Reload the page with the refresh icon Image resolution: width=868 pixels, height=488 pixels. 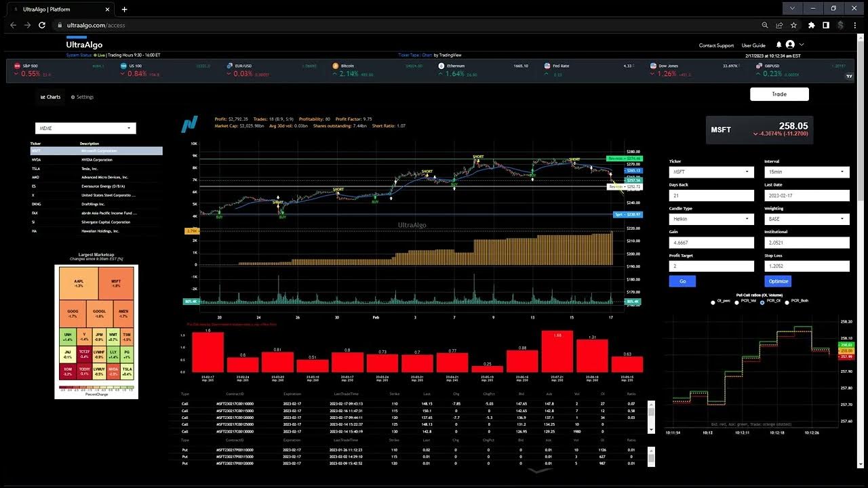tap(42, 25)
